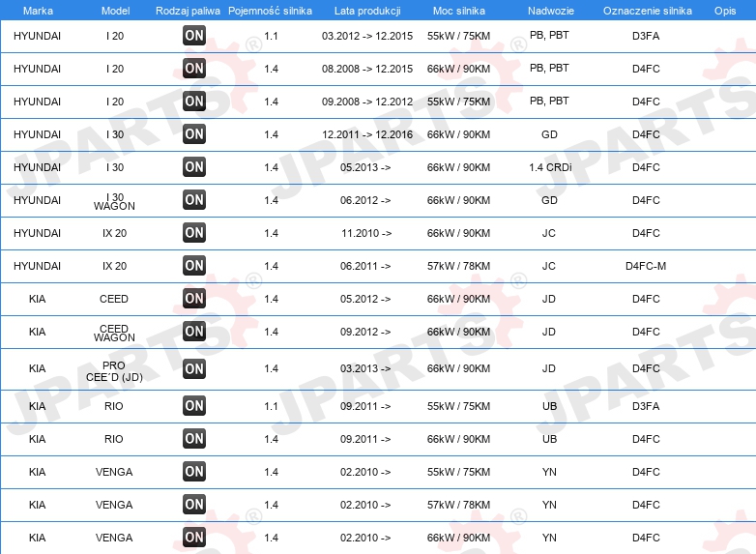Select the Rodzaj paliwa column header
Viewport: 756px width, 554px height.
pos(188,11)
